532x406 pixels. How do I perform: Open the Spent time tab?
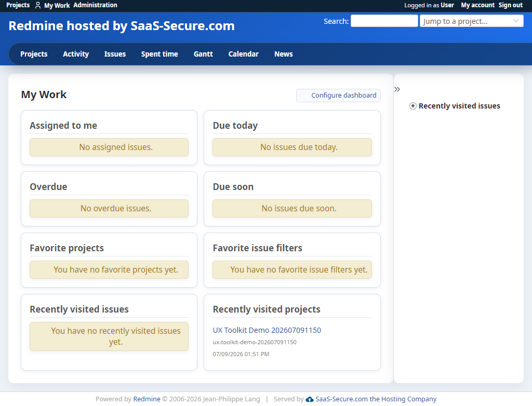tap(159, 54)
